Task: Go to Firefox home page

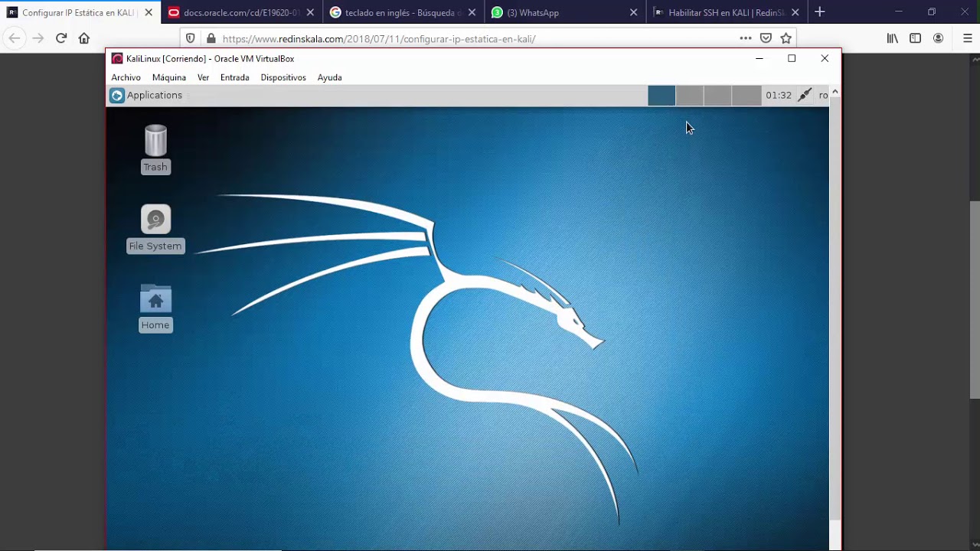Action: click(x=84, y=38)
